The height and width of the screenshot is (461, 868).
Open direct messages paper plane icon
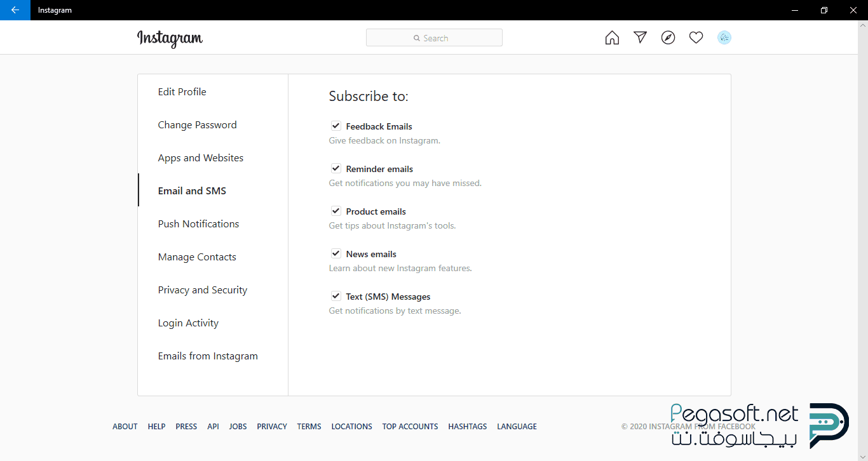640,37
